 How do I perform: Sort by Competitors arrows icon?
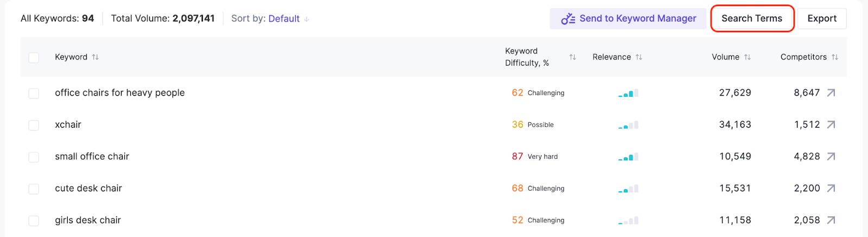point(835,57)
